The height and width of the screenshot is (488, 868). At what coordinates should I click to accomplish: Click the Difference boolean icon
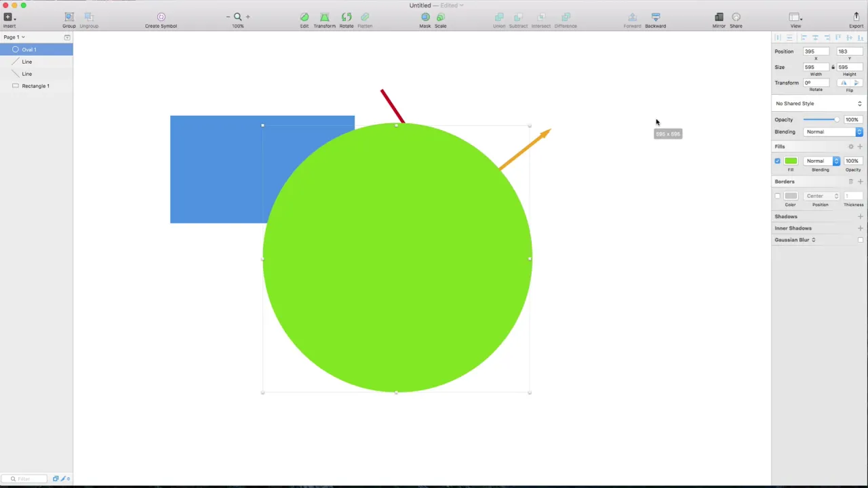[566, 17]
